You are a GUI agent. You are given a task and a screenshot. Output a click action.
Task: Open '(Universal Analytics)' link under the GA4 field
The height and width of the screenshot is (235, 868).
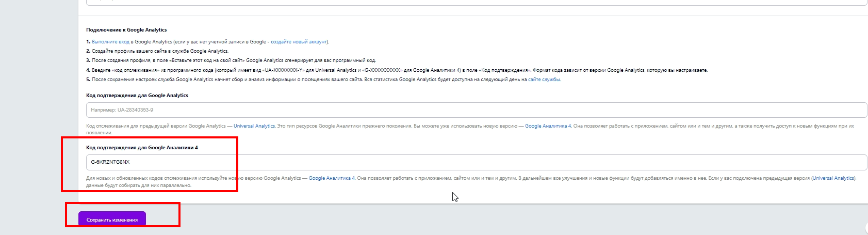(833, 178)
